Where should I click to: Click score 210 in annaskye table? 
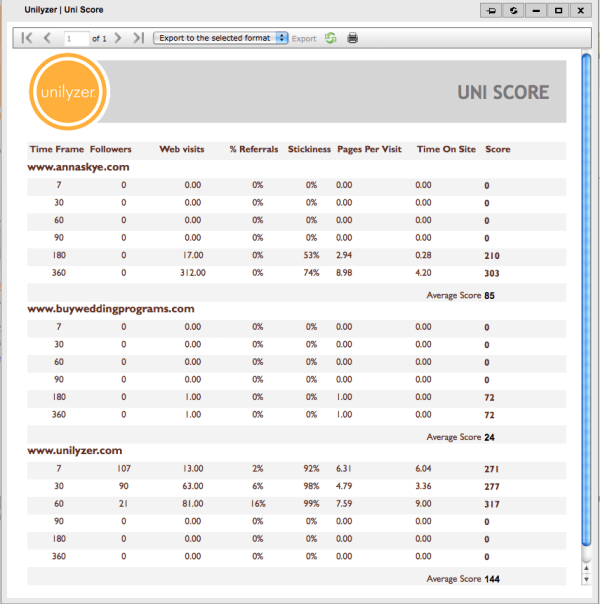492,256
